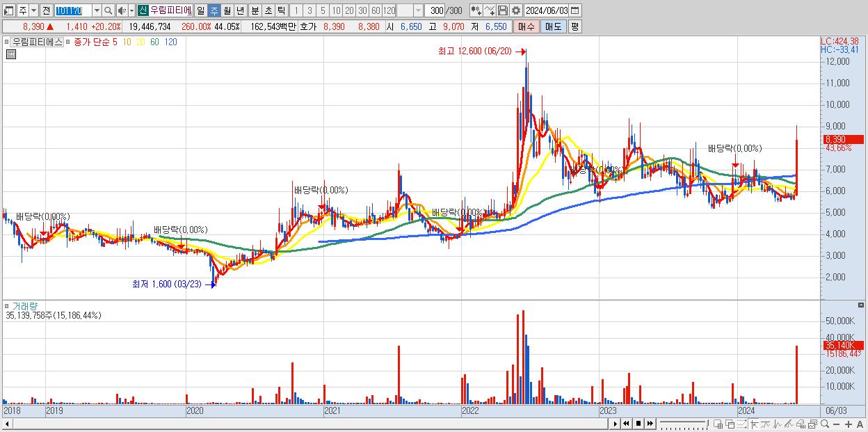The image size is (868, 432).
Task: Click the trend line drawing icon
Action: [x=766, y=424]
